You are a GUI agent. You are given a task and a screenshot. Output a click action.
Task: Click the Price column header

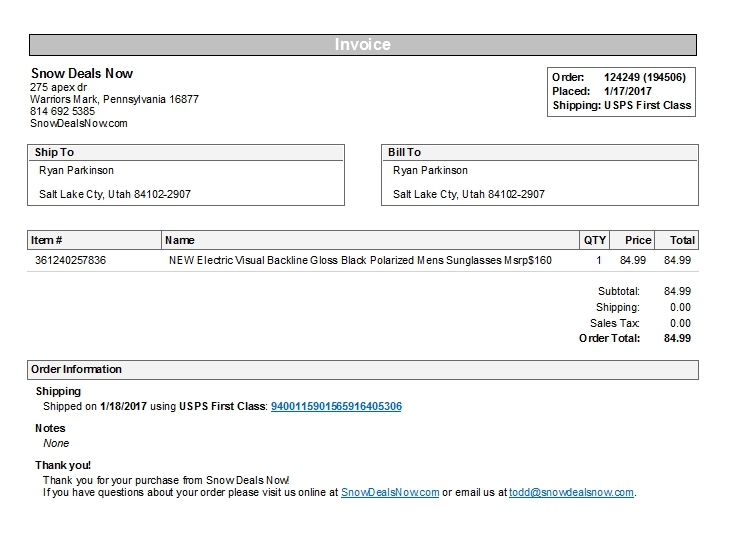[632, 240]
